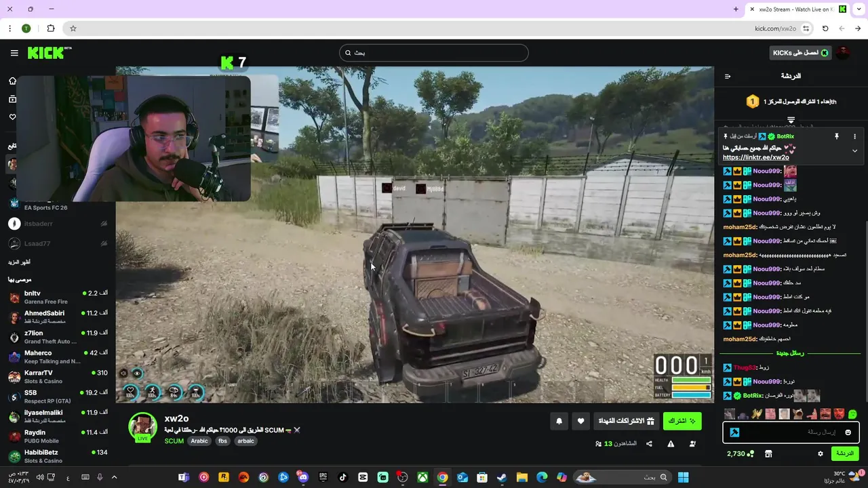868x488 pixels.
Task: Open S5B recommended channel
Action: [x=58, y=396]
